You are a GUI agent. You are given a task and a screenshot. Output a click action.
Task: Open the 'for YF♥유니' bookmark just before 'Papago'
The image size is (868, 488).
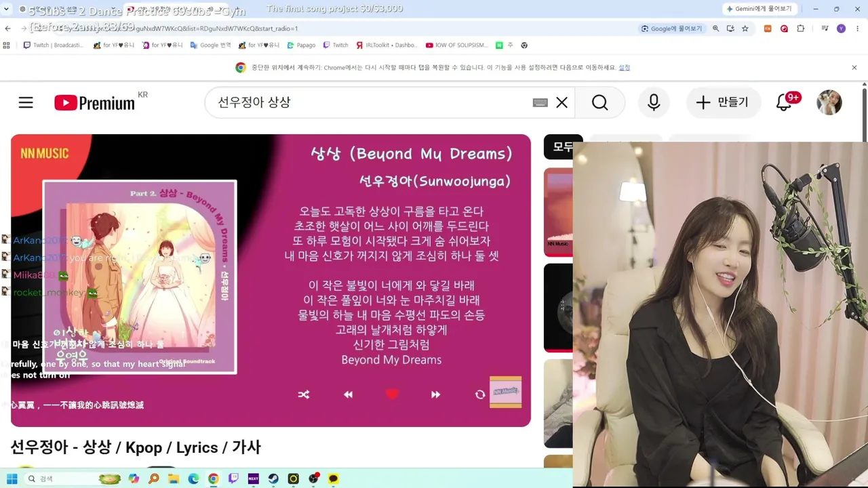tap(258, 45)
